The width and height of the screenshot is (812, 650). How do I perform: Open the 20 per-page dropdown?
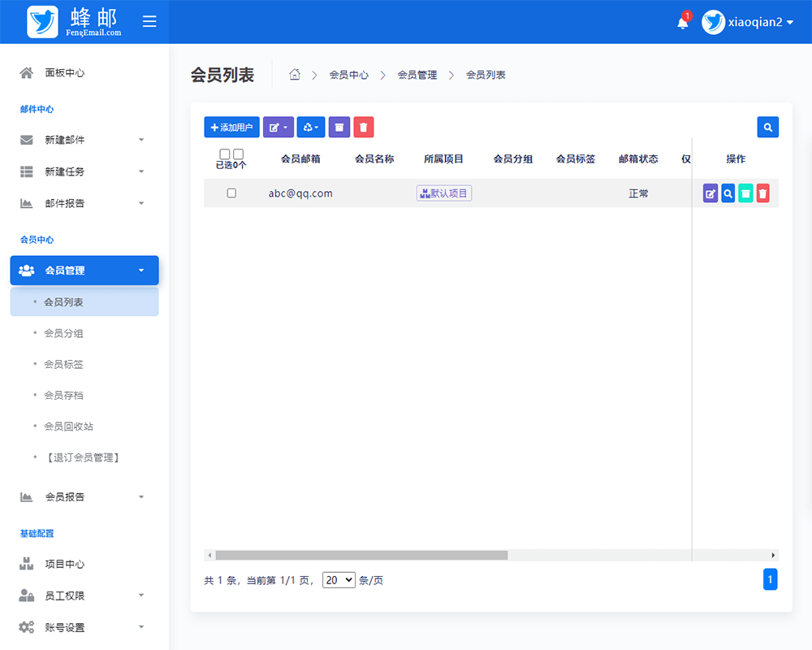pos(339,580)
